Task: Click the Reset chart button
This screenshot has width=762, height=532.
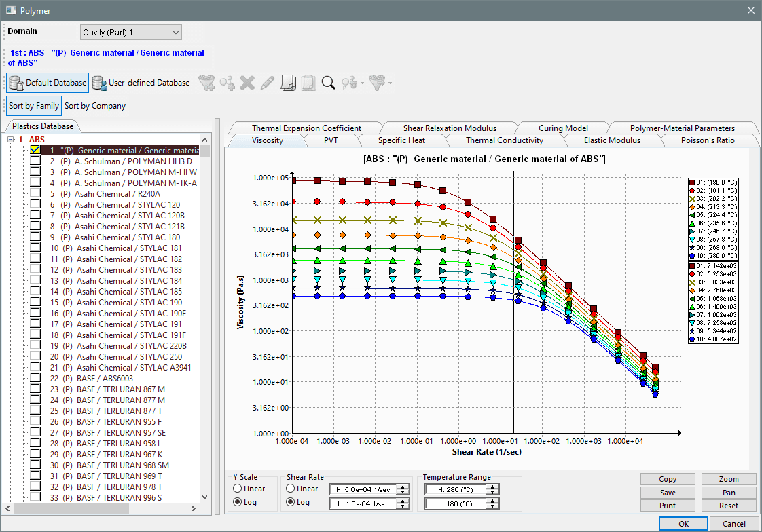Action: (x=729, y=506)
